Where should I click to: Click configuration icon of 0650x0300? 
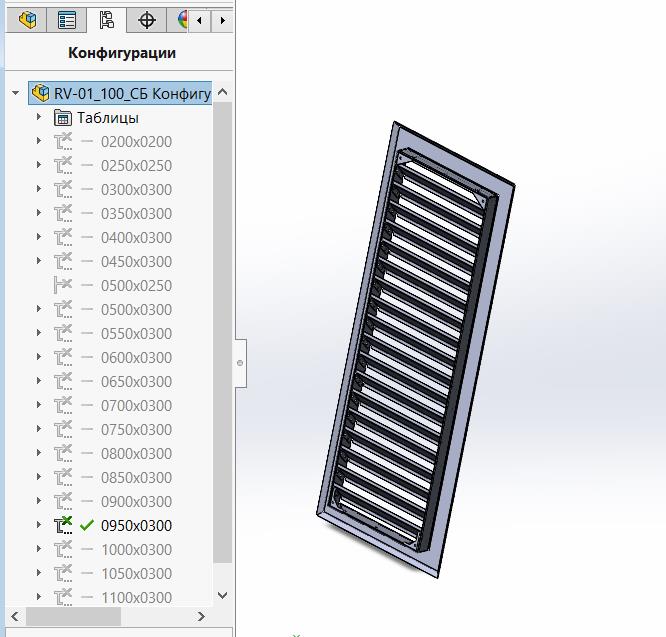(x=63, y=381)
